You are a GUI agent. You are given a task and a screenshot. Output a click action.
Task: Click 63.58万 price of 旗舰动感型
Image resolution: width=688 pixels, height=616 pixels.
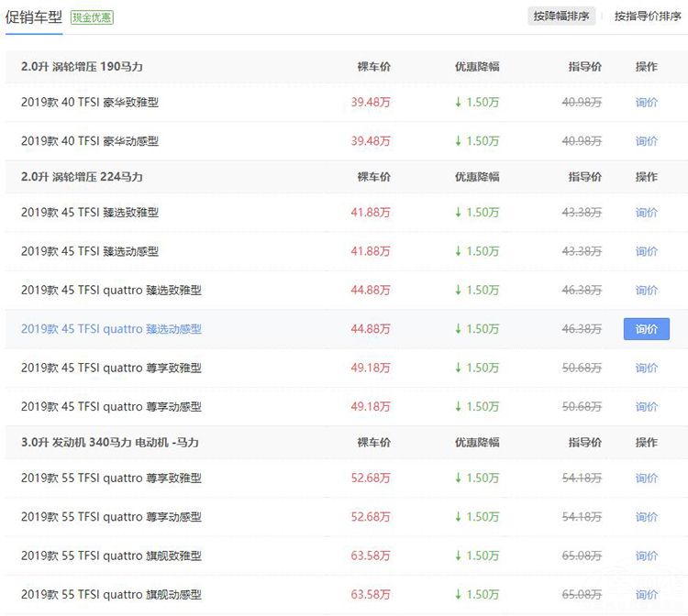371,595
